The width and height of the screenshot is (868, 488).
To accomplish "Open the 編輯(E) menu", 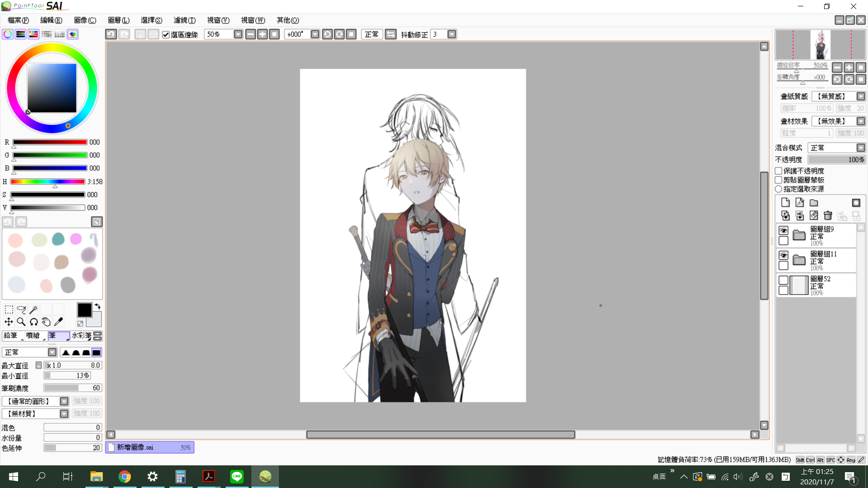I will click(x=51, y=20).
